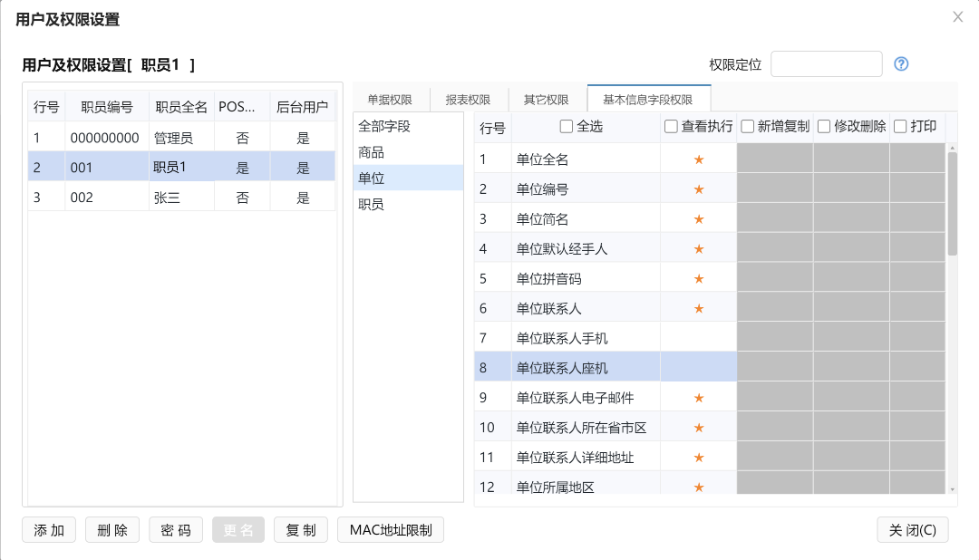Toggle the star beside 单位拼音码
The width and height of the screenshot is (979, 560).
click(698, 278)
